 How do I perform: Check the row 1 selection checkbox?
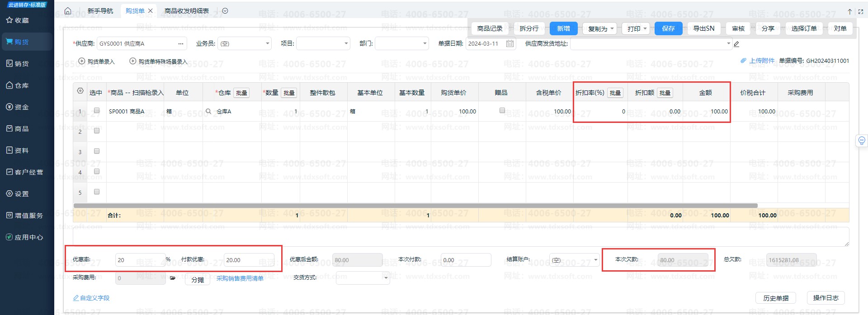tap(96, 110)
